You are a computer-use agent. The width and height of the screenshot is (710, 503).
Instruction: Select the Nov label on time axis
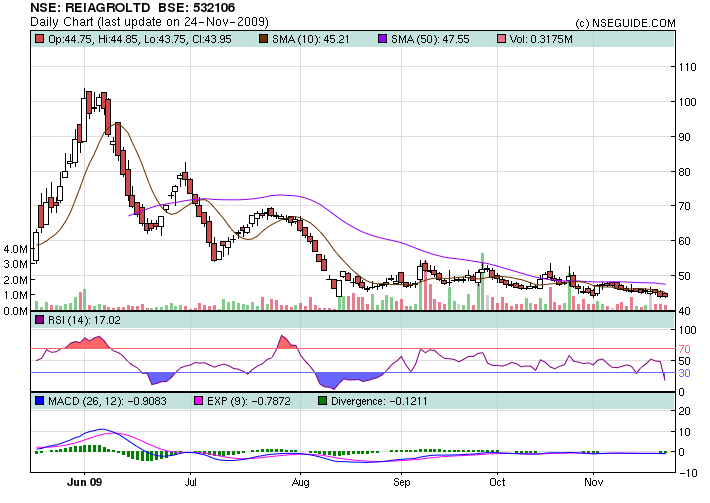pyautogui.click(x=594, y=480)
